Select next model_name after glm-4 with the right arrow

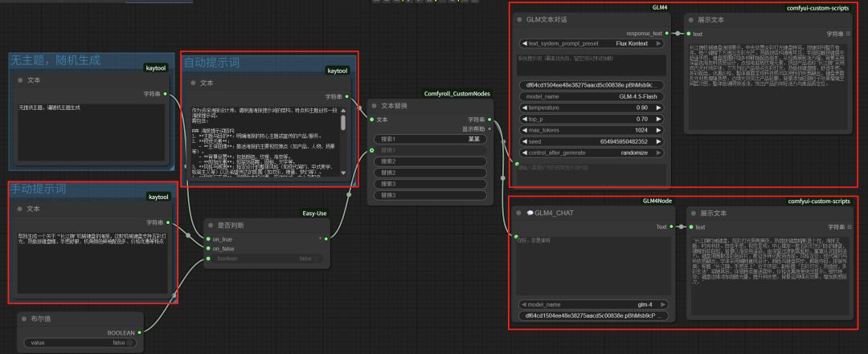[662, 304]
